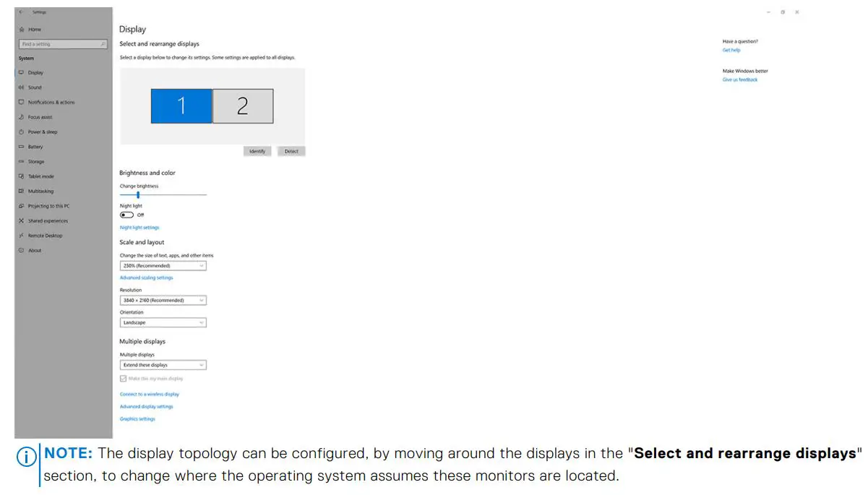Viewport: 868px width, 495px height.
Task: Click the Identify button
Action: point(257,151)
